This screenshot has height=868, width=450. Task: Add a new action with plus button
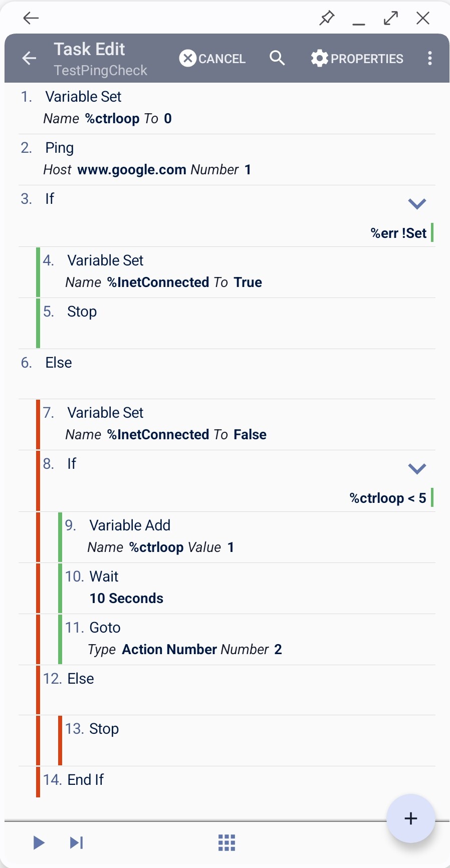[x=410, y=818]
